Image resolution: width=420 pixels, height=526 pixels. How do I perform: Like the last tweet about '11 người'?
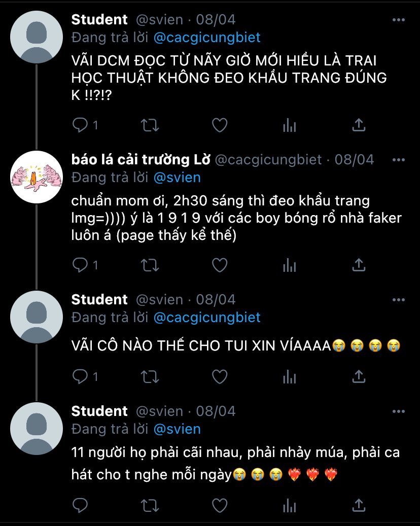220,506
